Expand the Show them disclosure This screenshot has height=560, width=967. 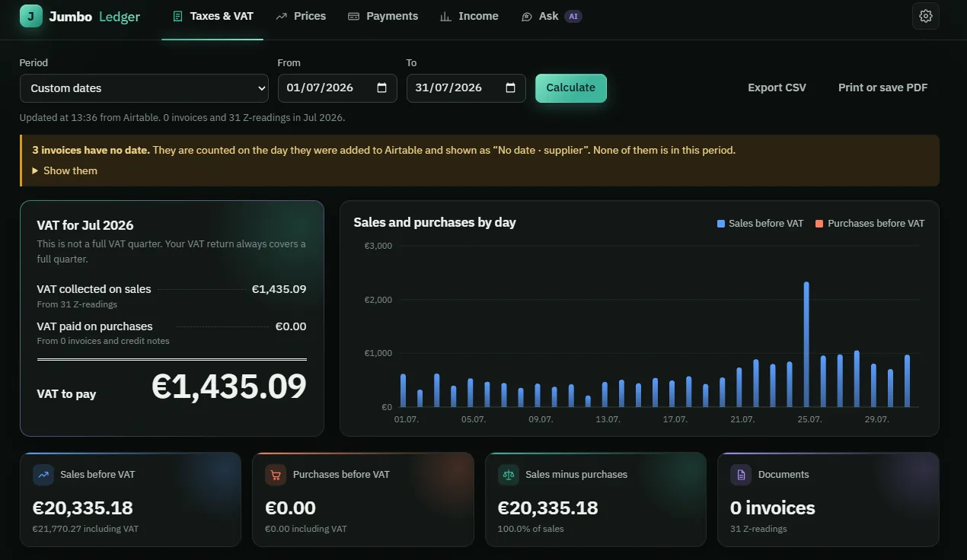coord(65,170)
